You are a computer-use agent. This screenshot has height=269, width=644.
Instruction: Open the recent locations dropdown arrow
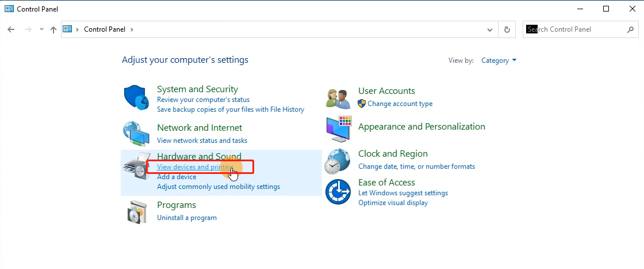tap(41, 29)
